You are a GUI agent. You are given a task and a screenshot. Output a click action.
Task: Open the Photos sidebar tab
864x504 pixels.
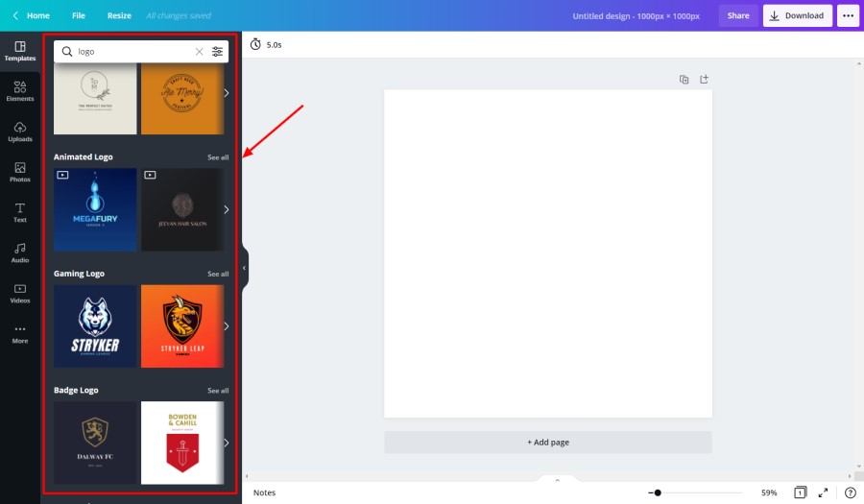pos(20,172)
